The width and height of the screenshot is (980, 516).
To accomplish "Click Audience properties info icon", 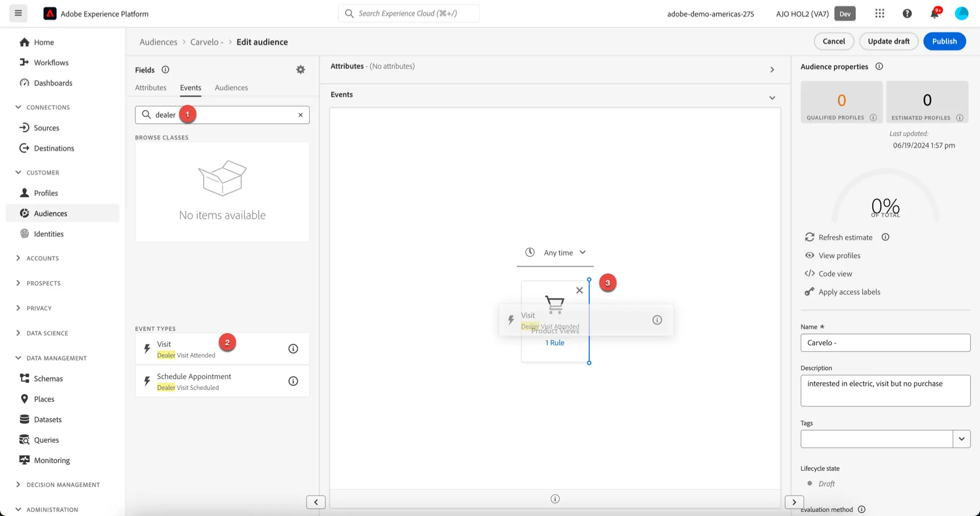I will (x=879, y=66).
